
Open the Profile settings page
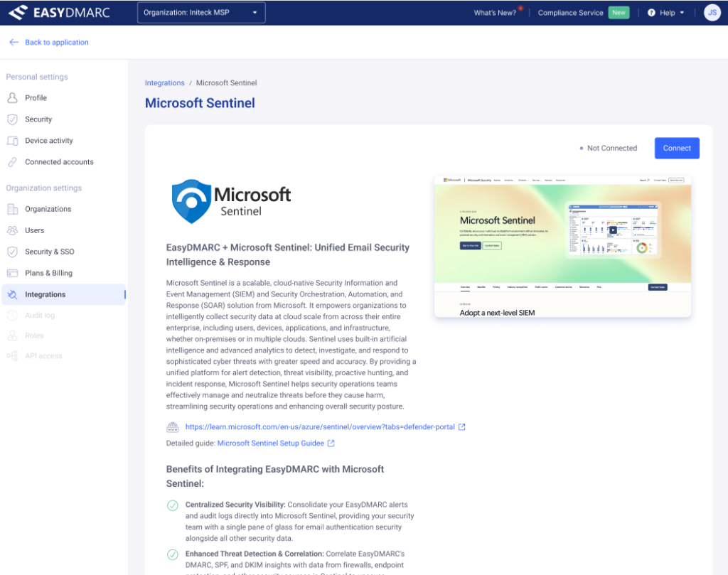tap(36, 98)
